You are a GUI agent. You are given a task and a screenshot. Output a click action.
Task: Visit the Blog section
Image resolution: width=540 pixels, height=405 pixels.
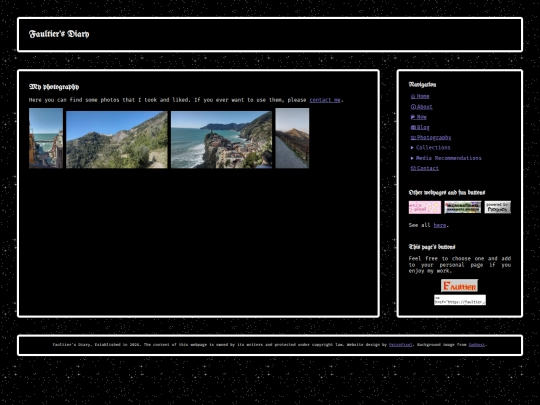click(420, 127)
